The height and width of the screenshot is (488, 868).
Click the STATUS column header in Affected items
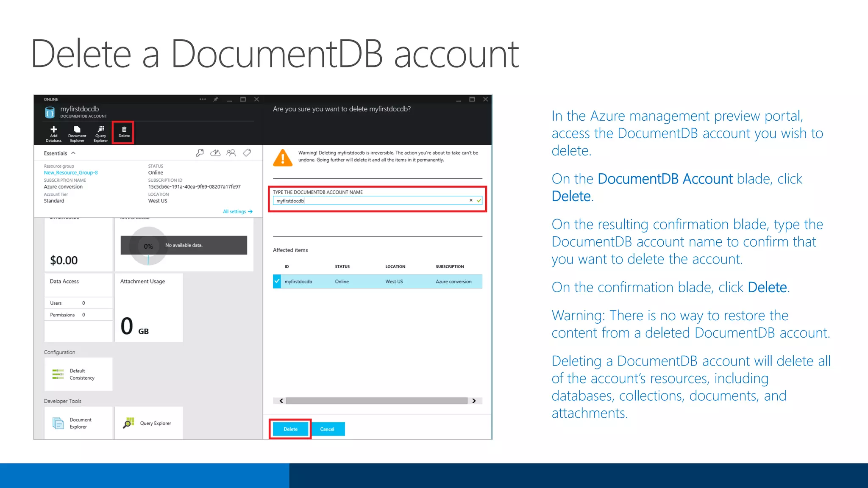pyautogui.click(x=342, y=266)
